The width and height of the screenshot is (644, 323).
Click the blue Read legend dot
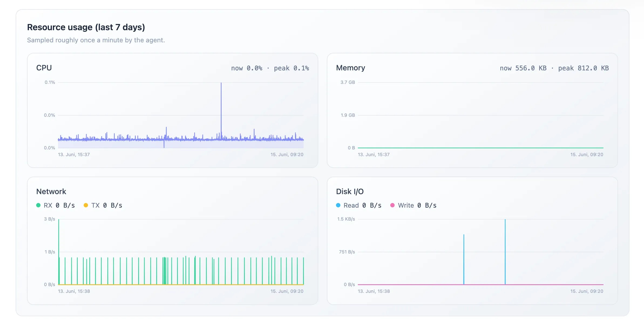click(338, 205)
